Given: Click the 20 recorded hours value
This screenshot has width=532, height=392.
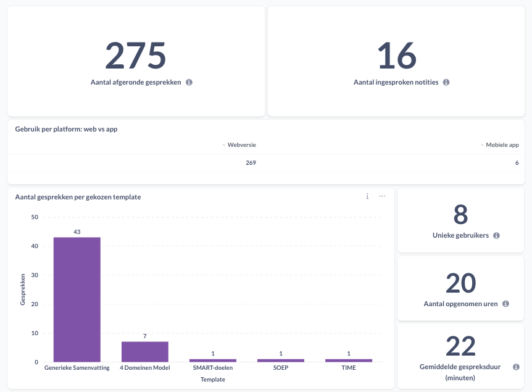Looking at the screenshot, I should (x=461, y=283).
